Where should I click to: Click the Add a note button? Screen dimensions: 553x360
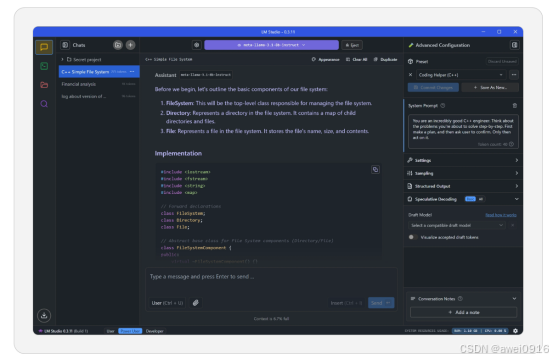point(463,312)
